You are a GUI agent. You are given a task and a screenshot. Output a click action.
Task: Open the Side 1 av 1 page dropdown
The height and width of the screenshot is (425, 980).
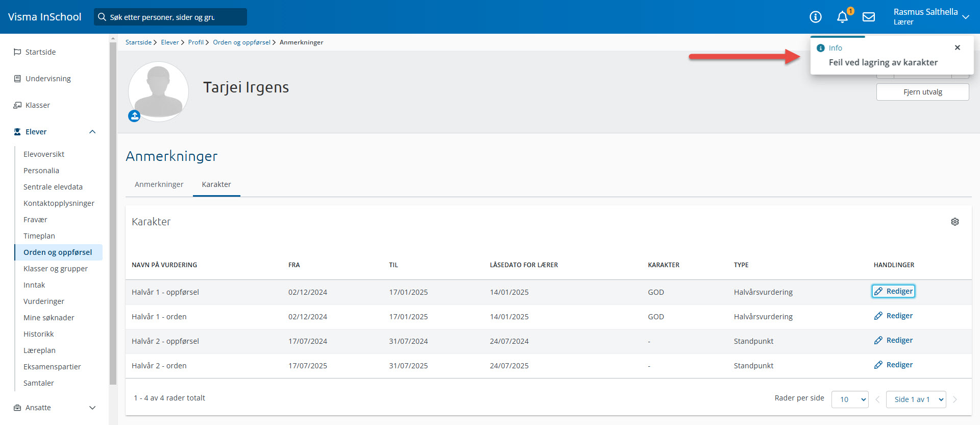click(x=916, y=399)
